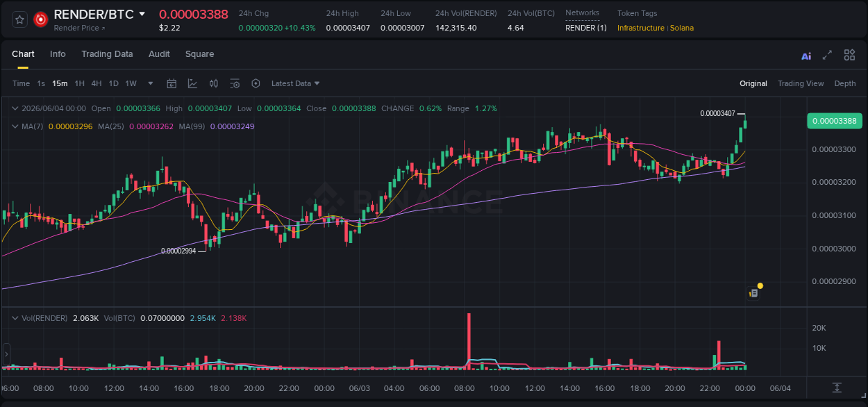Open the candlestick chart type icon
The image size is (868, 407).
pos(214,83)
